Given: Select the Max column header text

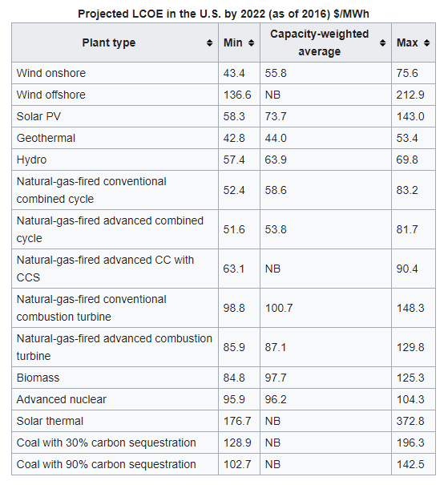Looking at the screenshot, I should (407, 42).
